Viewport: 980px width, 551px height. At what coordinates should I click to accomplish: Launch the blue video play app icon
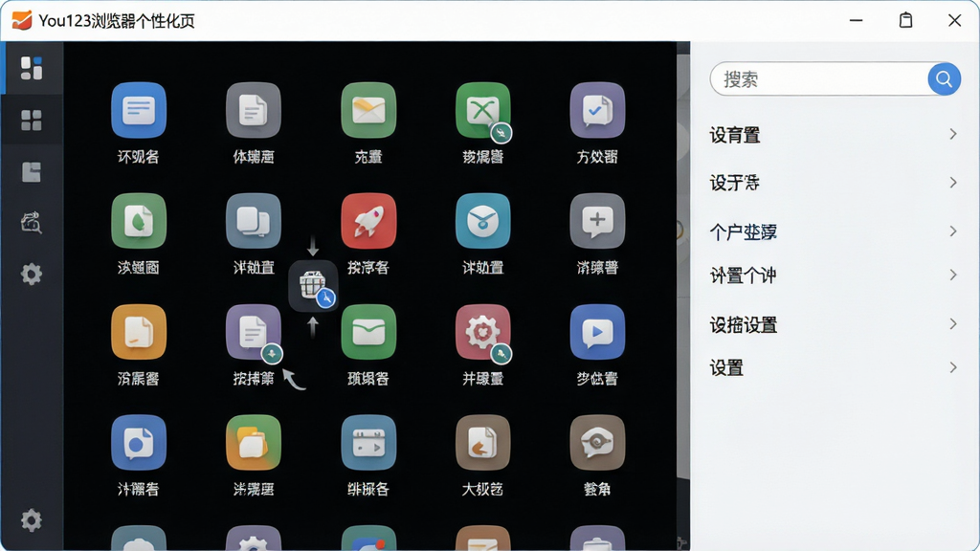pos(597,332)
